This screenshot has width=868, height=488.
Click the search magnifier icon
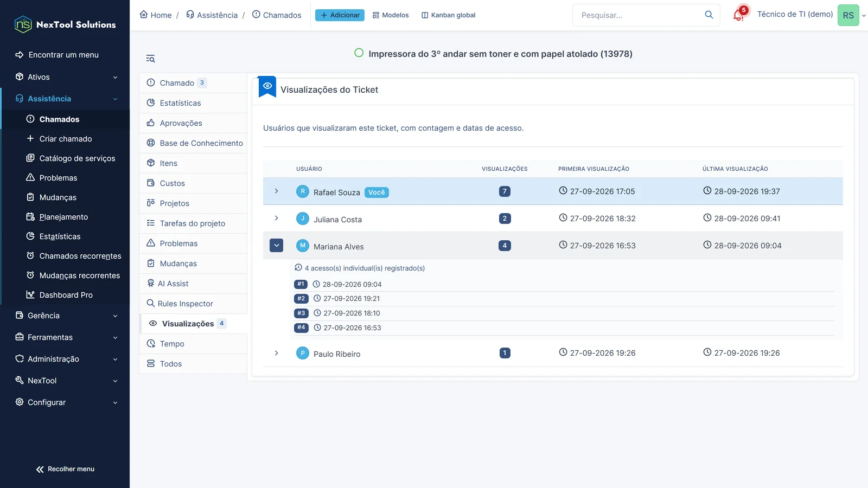click(x=709, y=15)
